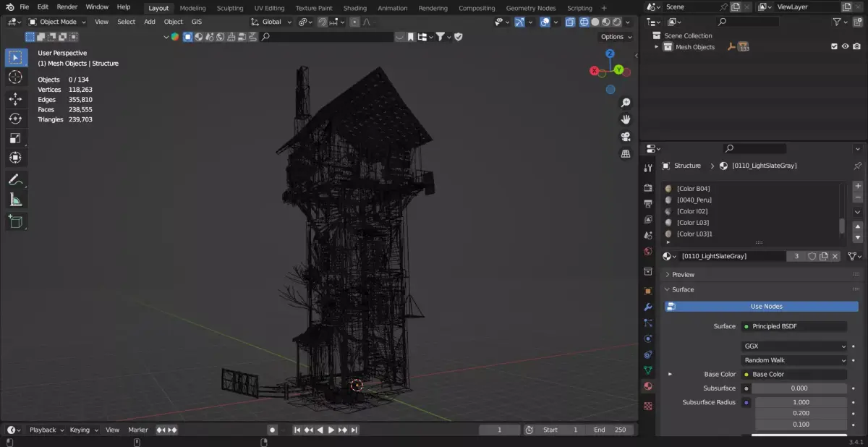Switch to the Modeling workspace tab
The image size is (868, 447).
pos(192,8)
